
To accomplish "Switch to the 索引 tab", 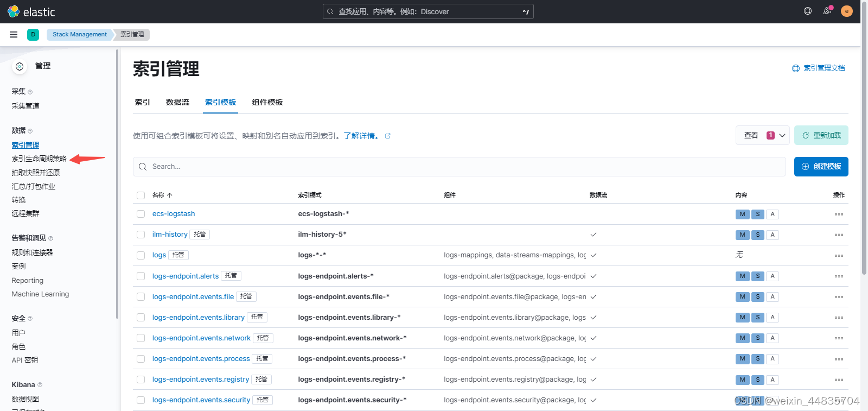I will click(x=142, y=102).
